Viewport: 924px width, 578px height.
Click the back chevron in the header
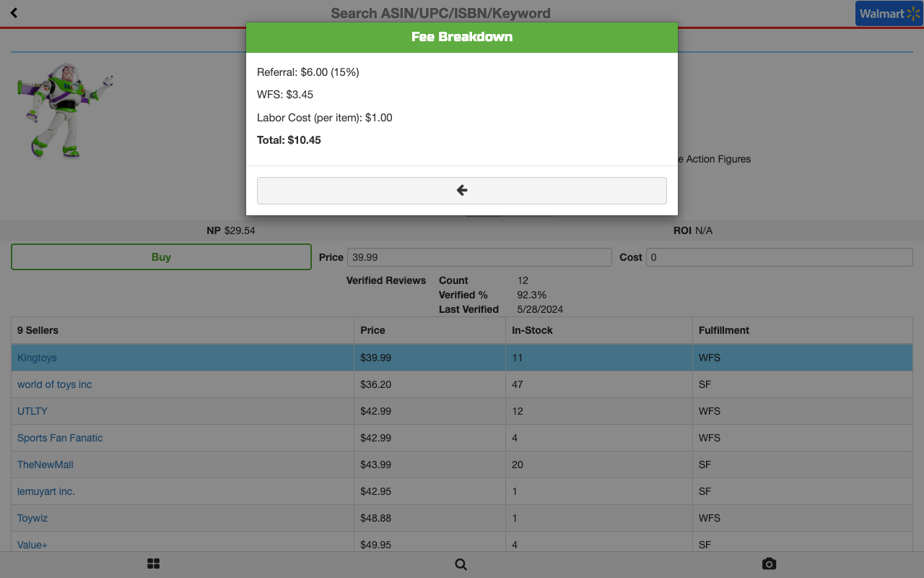click(x=14, y=13)
